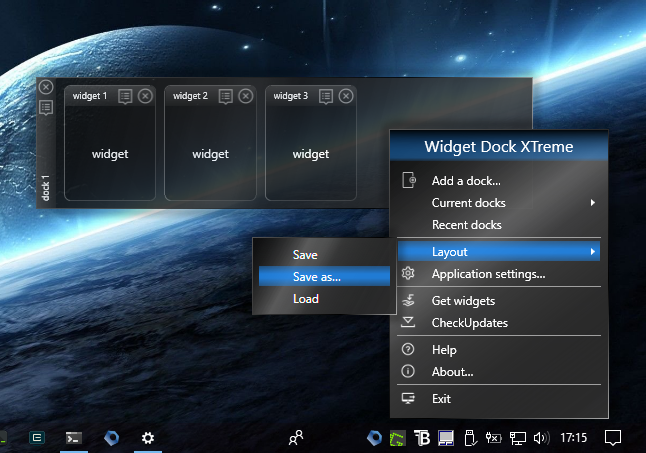Image resolution: width=646 pixels, height=453 pixels.
Task: Select Load in Layout submenu
Action: [324, 299]
